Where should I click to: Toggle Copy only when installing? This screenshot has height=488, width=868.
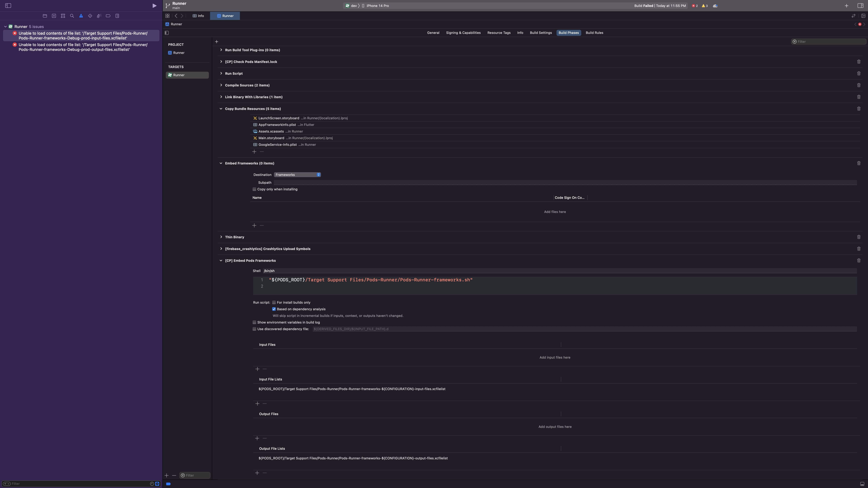(x=254, y=189)
